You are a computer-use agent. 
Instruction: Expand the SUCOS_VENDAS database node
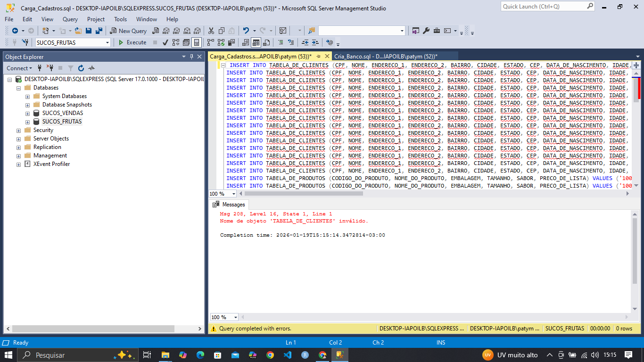click(x=27, y=113)
